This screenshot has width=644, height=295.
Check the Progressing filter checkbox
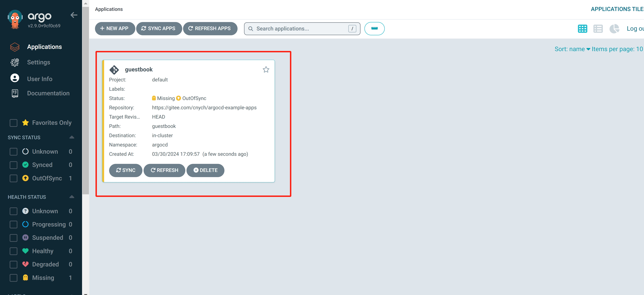click(13, 224)
